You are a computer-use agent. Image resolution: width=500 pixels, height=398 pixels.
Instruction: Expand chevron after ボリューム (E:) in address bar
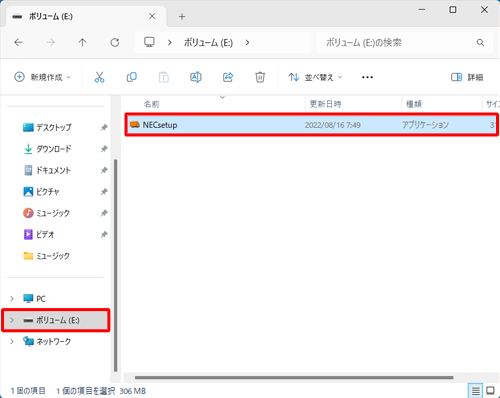click(247, 43)
